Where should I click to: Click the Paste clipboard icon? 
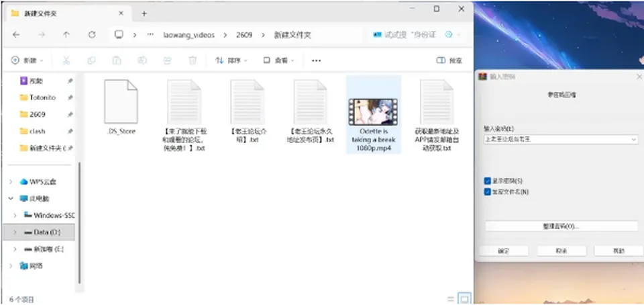click(117, 60)
